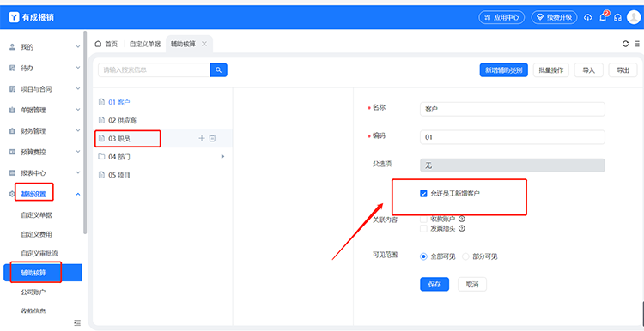644x331 pixels.
Task: Select 04 部门 folder
Action: tap(119, 157)
